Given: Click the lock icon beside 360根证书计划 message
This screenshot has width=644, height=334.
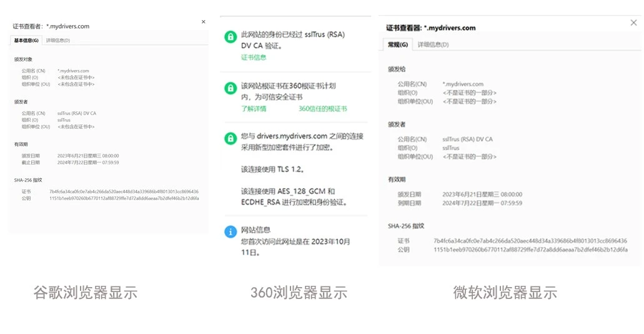Looking at the screenshot, I should click(230, 88).
